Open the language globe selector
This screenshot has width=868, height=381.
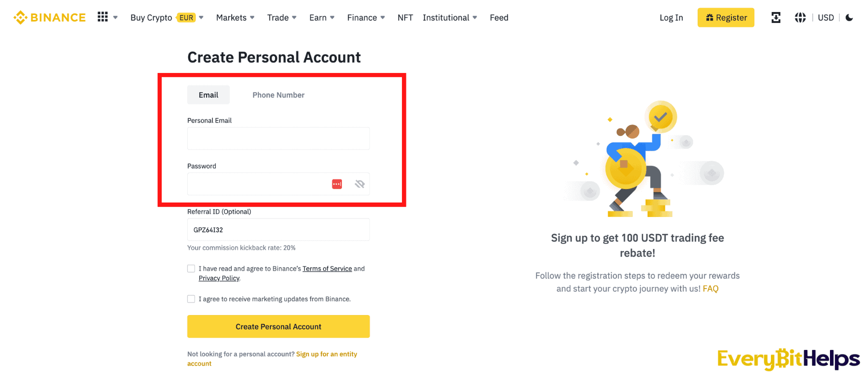coord(800,17)
